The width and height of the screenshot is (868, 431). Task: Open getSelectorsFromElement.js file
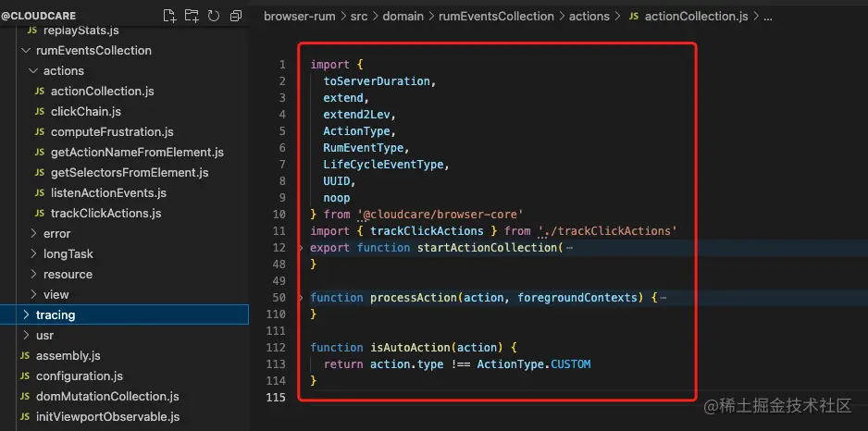[130, 173]
